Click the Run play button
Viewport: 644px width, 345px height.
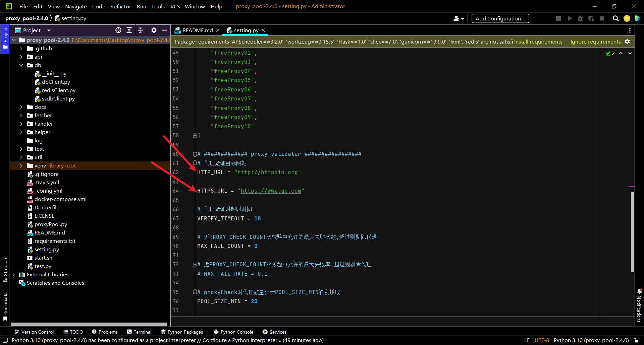[x=570, y=18]
